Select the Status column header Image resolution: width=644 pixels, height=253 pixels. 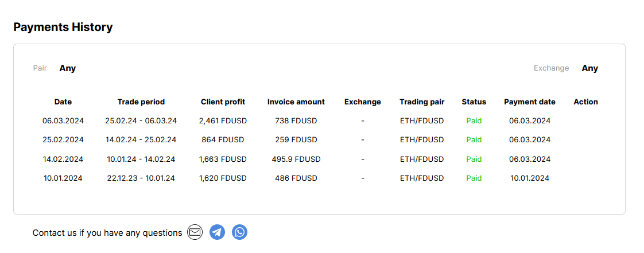coord(474,102)
